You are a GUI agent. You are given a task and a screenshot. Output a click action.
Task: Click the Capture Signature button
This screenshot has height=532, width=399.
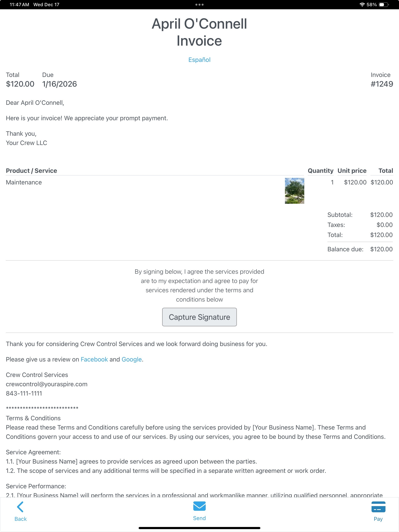pyautogui.click(x=199, y=317)
